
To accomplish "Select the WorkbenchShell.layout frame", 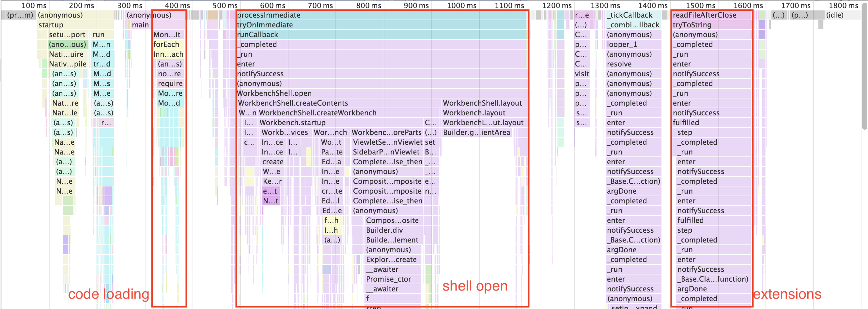I will pos(485,103).
